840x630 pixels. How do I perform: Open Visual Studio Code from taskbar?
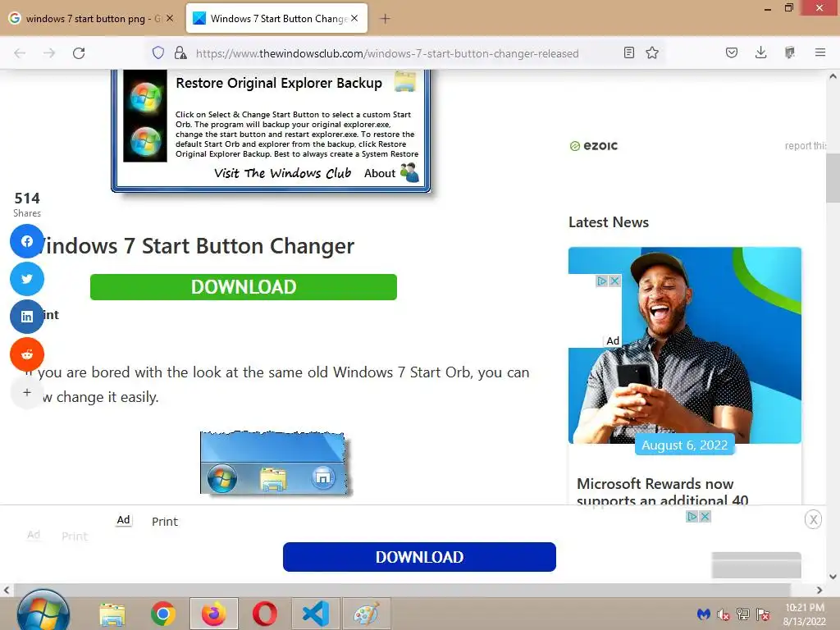(x=316, y=614)
